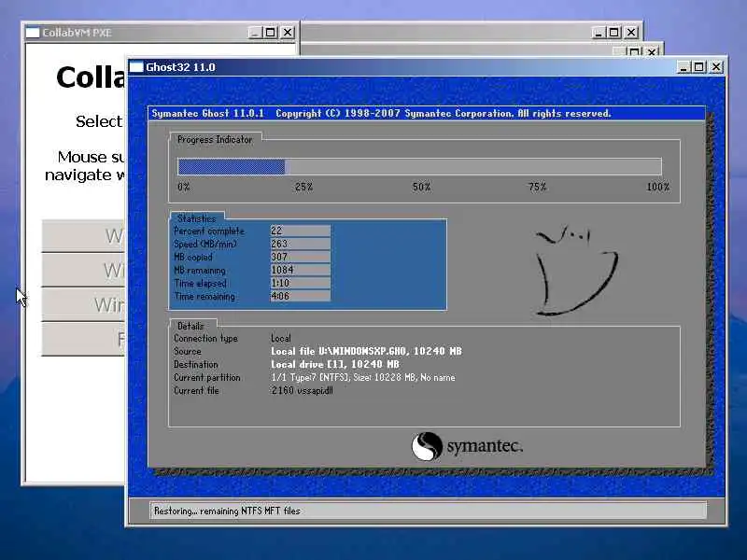Click the 75% progress scale mark
Screen dimensions: 747x560
click(x=538, y=188)
